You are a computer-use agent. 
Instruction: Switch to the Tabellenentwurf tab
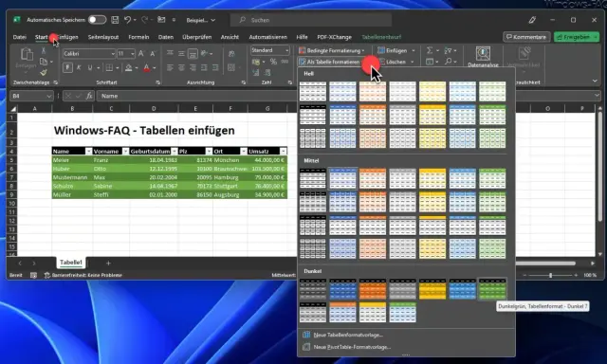click(x=381, y=37)
